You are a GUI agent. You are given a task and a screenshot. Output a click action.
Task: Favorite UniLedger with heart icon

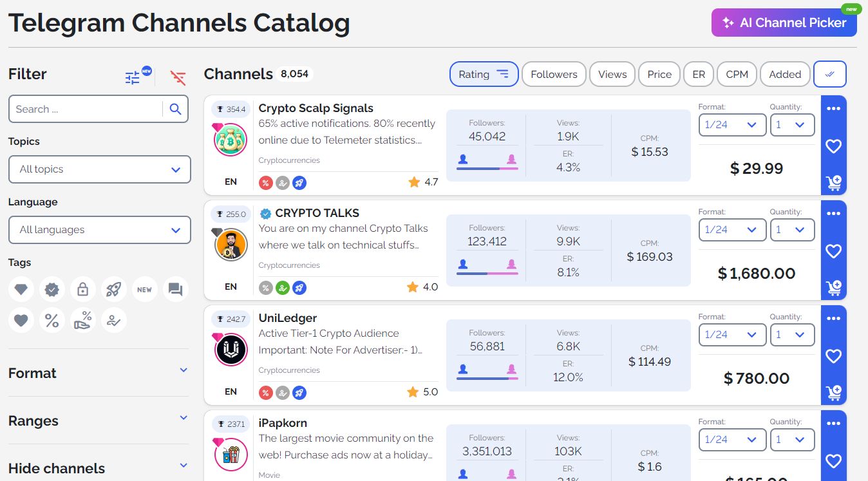[x=833, y=356]
